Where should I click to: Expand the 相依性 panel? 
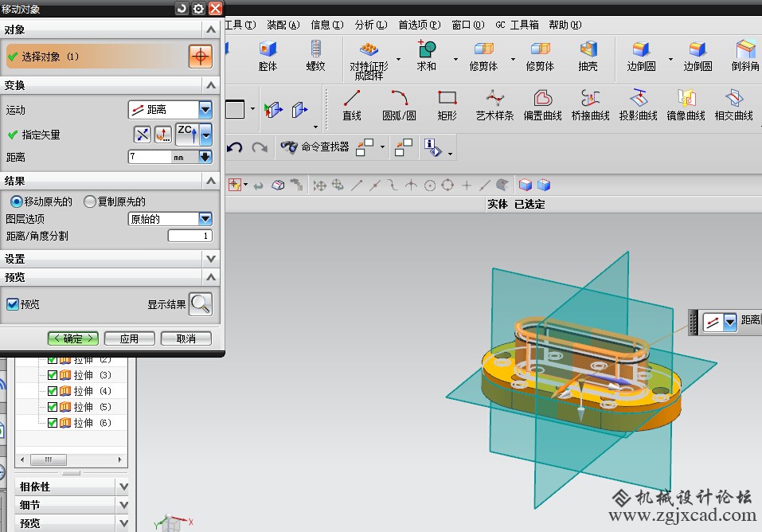coord(123,487)
